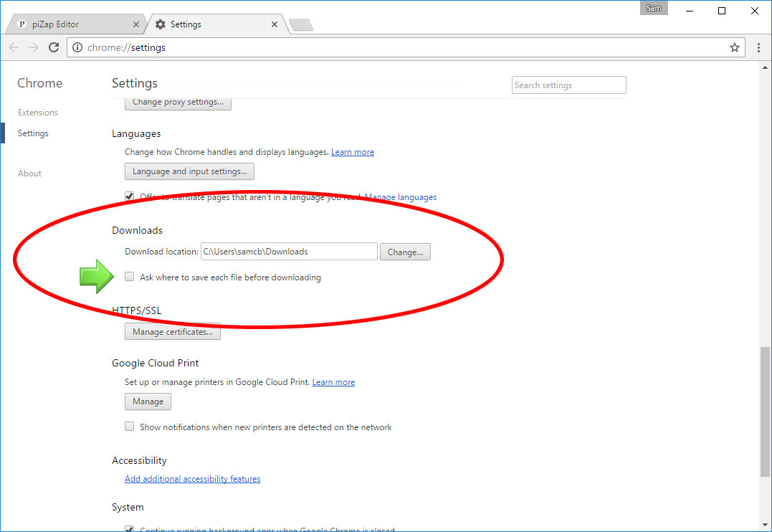772x532 pixels.
Task: Click the browser Back arrow
Action: point(14,47)
